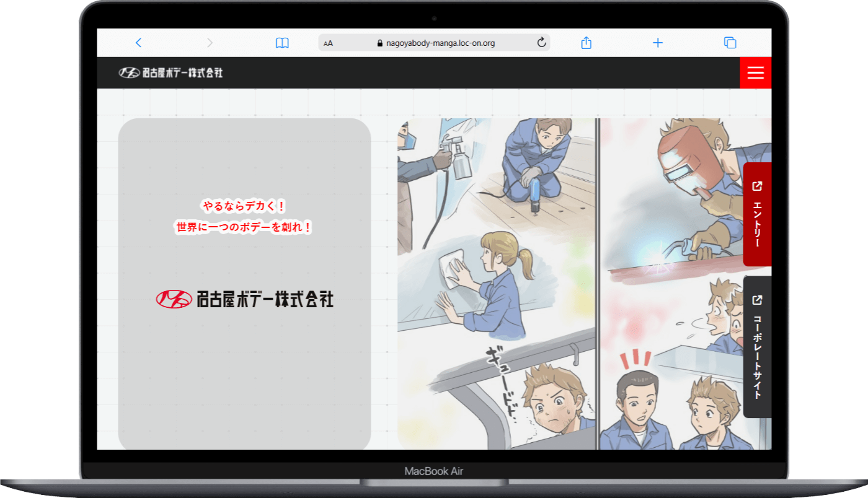The height and width of the screenshot is (498, 868).
Task: Open the AA reader text-size control
Action: pos(329,43)
